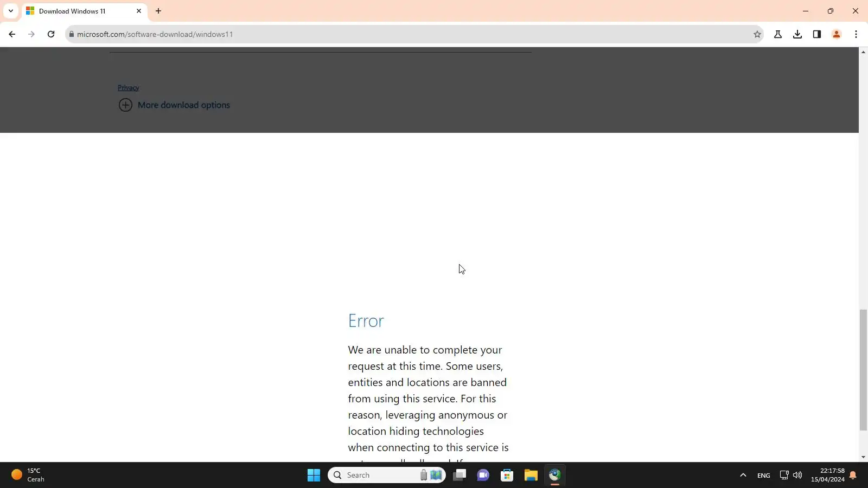Open Chrome three-dot menu

tap(856, 34)
